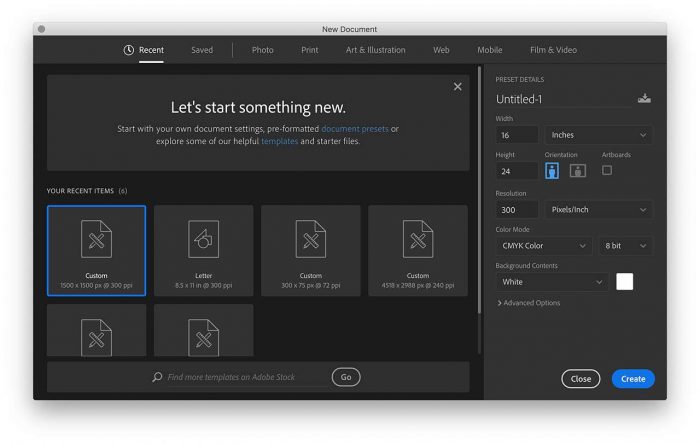The height and width of the screenshot is (444, 700).
Task: Click the Go button for Adobe Stock search
Action: 346,377
